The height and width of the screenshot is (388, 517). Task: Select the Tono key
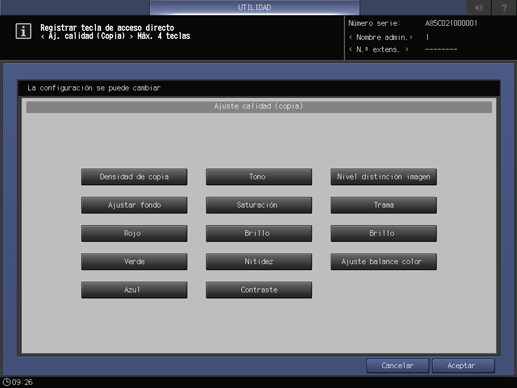pyautogui.click(x=259, y=177)
